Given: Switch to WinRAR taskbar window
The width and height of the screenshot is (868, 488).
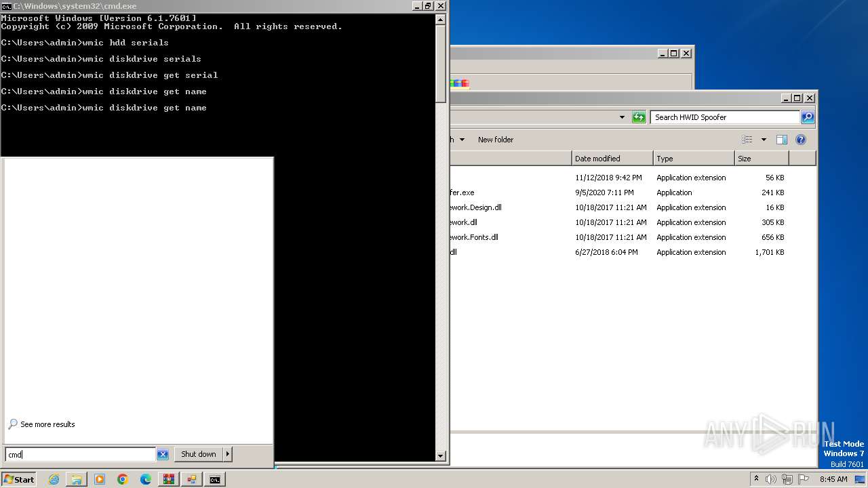Looking at the screenshot, I should [169, 479].
